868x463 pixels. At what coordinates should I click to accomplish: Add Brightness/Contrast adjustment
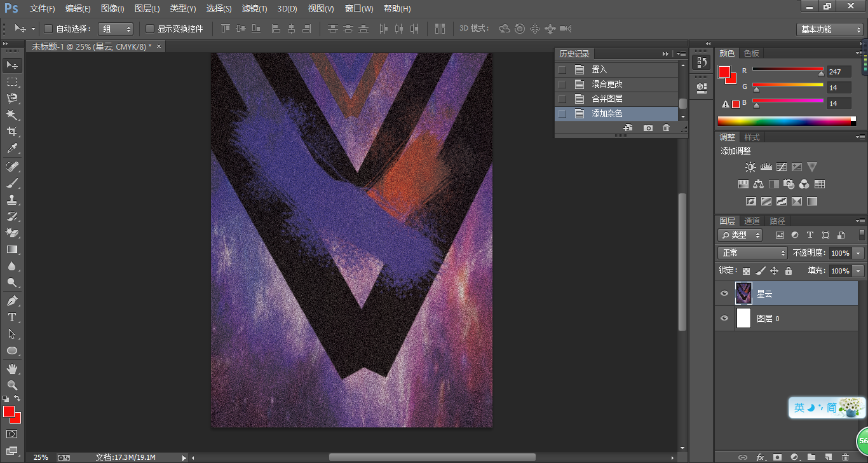tap(750, 167)
